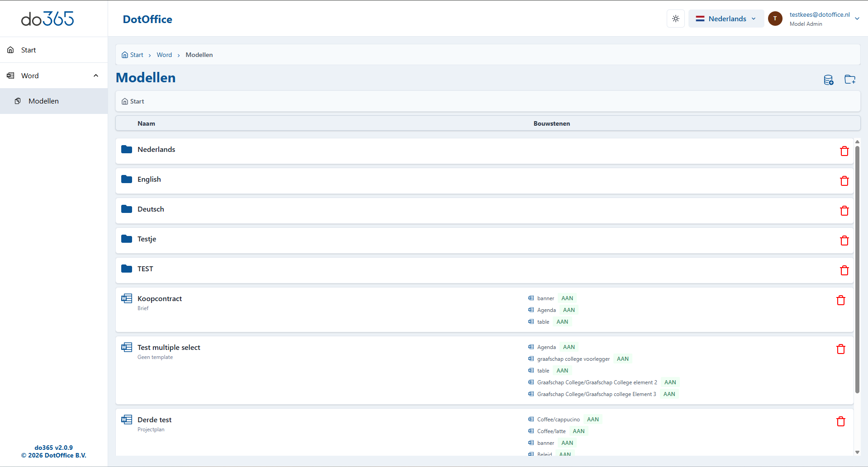
Task: Open the Nederlands language dropdown
Action: 726,19
